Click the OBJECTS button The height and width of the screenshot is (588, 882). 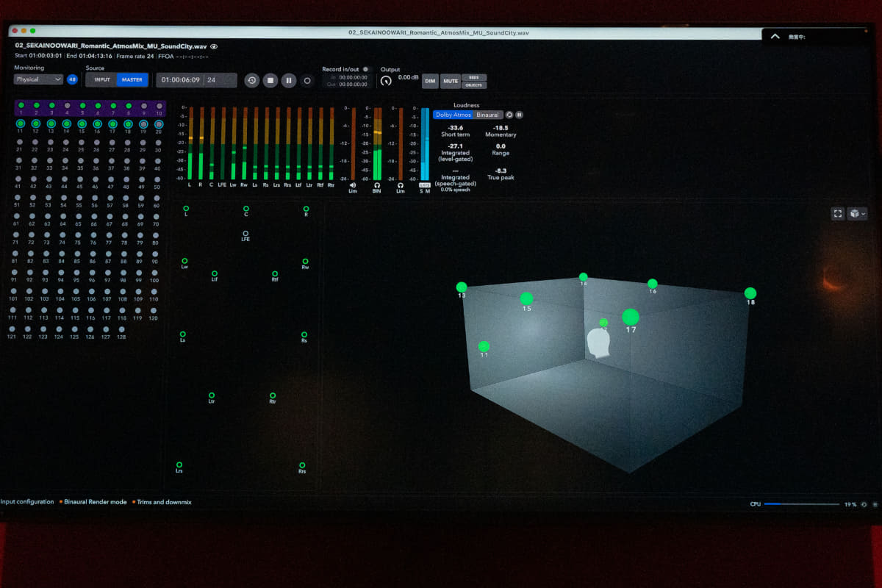click(x=474, y=85)
